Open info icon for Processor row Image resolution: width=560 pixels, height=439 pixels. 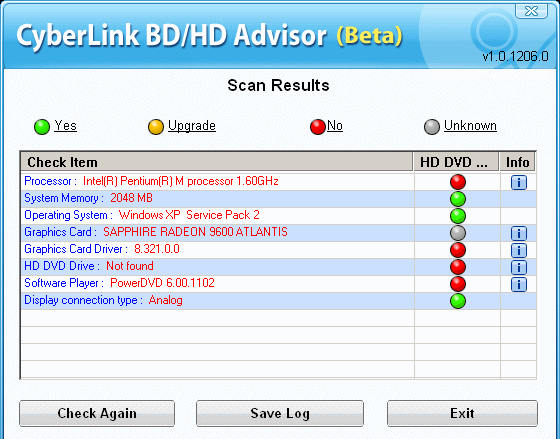point(519,183)
